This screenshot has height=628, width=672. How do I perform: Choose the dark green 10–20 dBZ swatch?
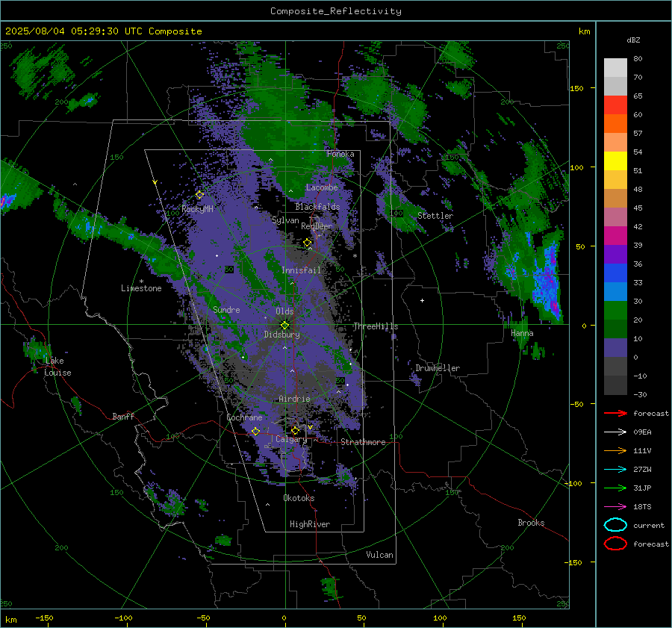coord(615,329)
